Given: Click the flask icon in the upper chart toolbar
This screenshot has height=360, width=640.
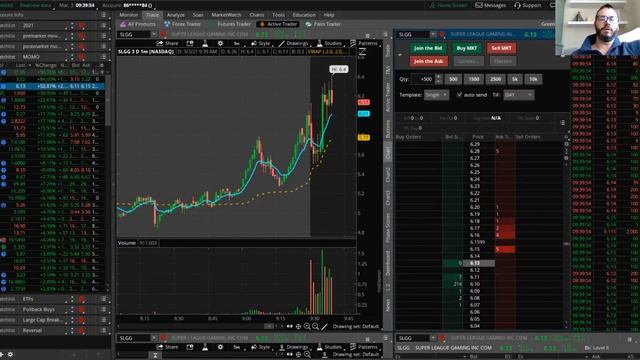Looking at the screenshot, I should point(205,43).
